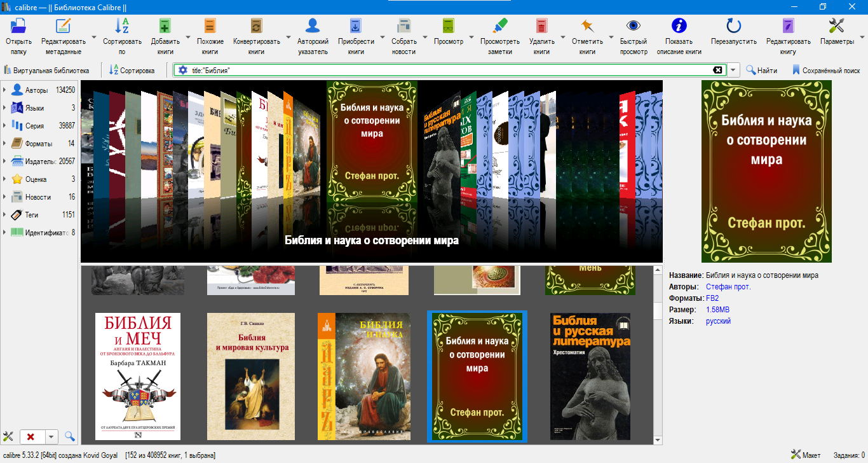Click the Макет button in the status bar
This screenshot has width=868, height=463.
coord(806,455)
